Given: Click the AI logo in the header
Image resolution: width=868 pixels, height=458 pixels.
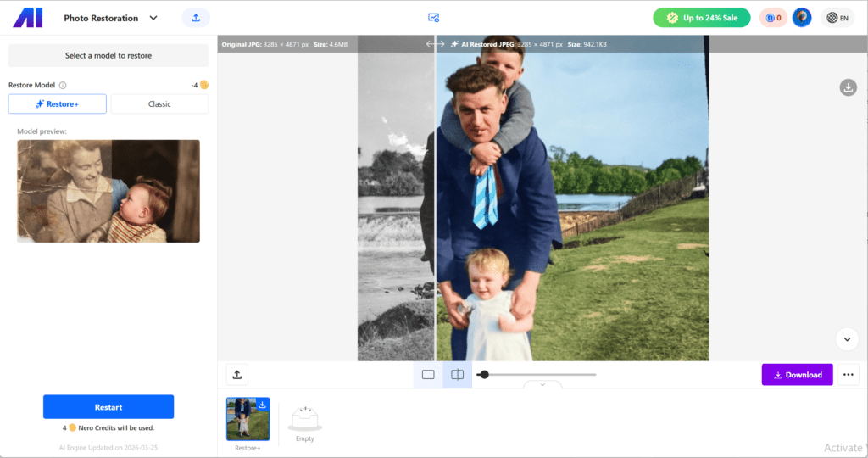Looking at the screenshot, I should 27,17.
